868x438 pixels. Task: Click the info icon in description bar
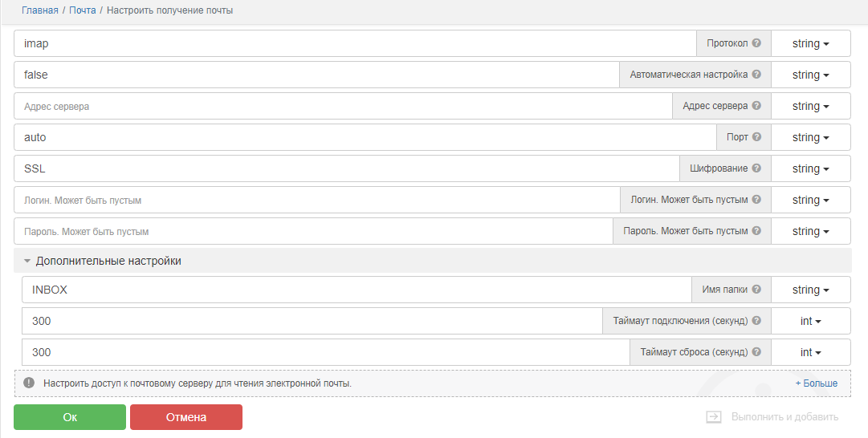coord(29,383)
